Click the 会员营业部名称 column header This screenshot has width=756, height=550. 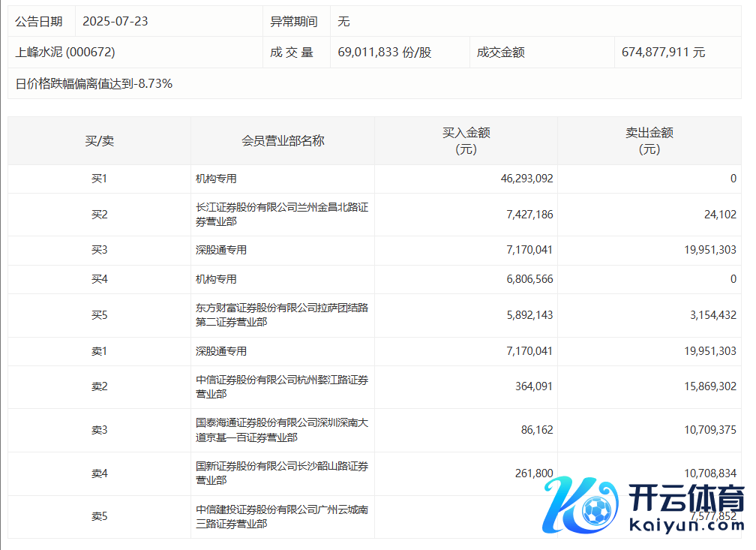(x=283, y=141)
